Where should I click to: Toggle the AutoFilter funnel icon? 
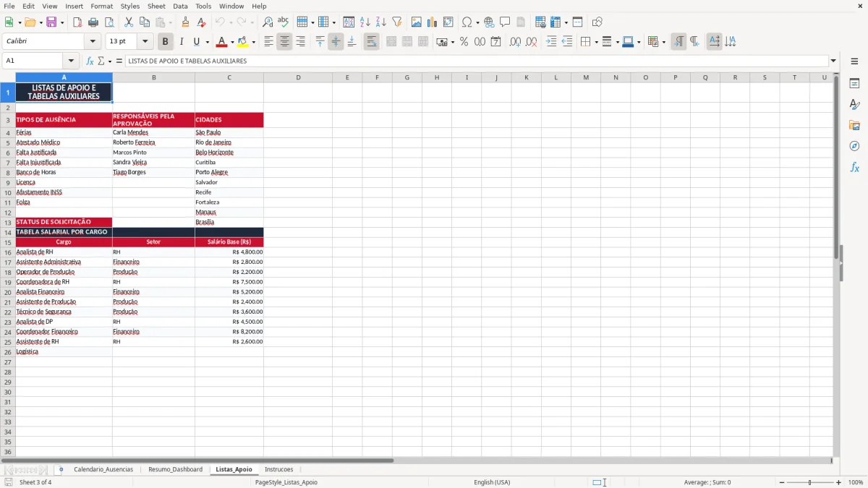(397, 22)
